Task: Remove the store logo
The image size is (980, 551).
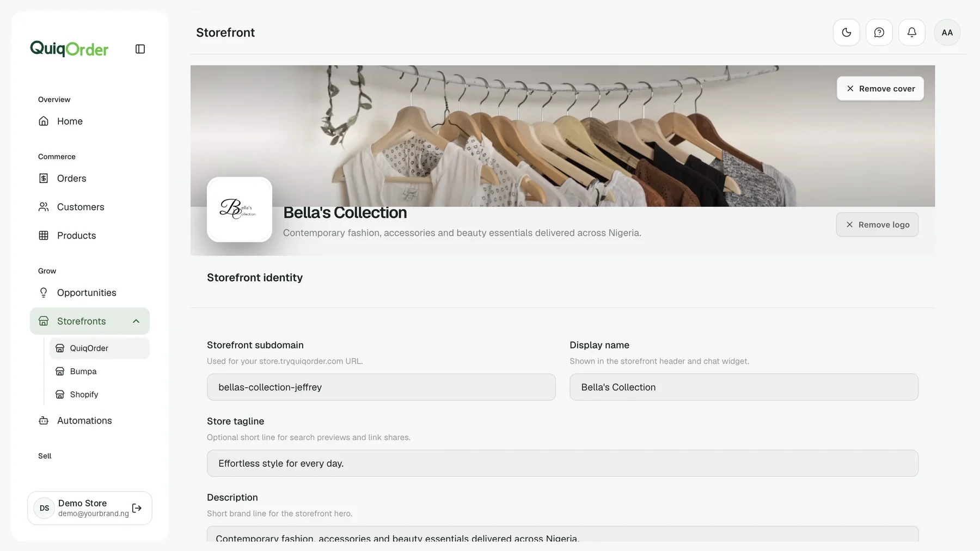Action: (877, 224)
